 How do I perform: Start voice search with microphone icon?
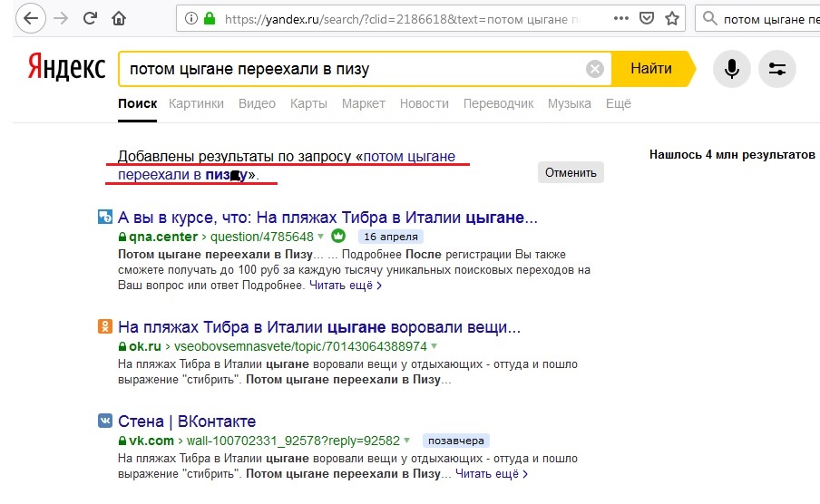coord(731,69)
